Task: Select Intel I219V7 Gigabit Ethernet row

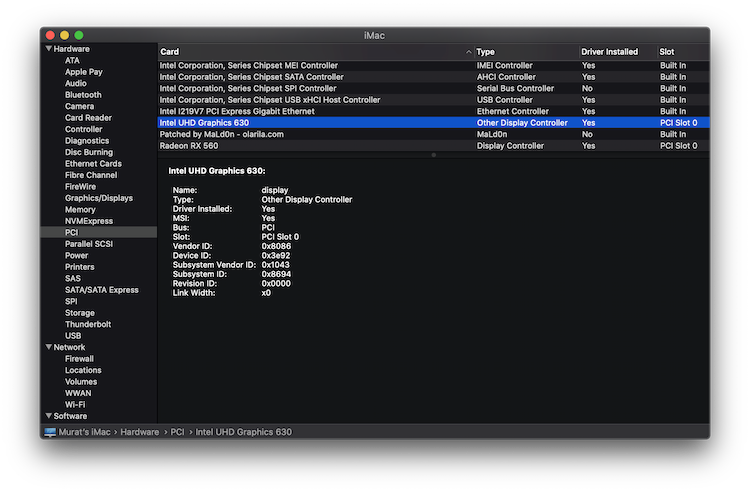Action: tap(433, 111)
